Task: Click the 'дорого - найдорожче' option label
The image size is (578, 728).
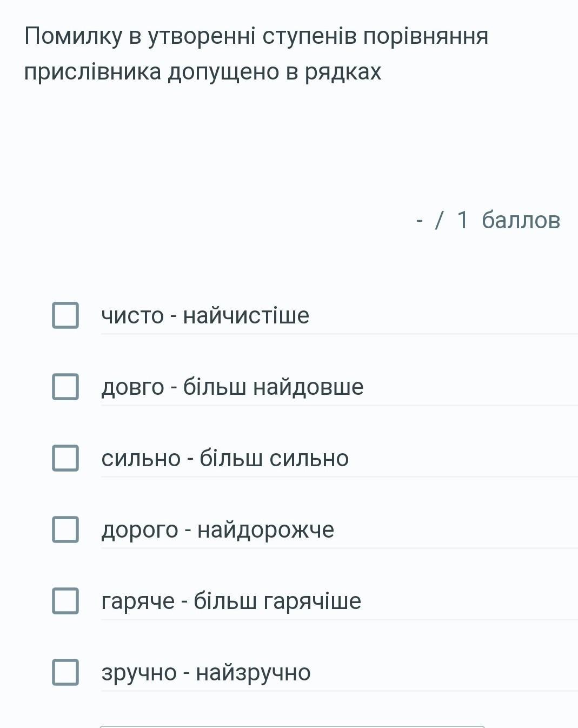Action: pyautogui.click(x=217, y=530)
